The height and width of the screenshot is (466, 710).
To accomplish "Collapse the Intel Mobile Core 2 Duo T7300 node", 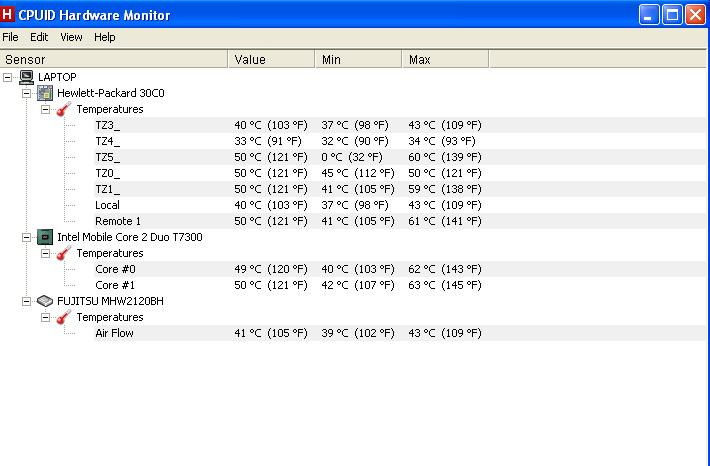I will 26,237.
